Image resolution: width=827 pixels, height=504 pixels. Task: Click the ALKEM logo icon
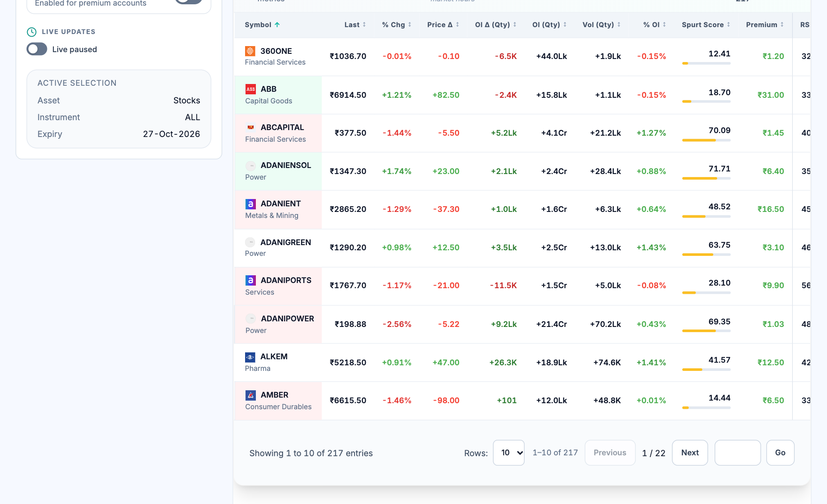pos(250,357)
